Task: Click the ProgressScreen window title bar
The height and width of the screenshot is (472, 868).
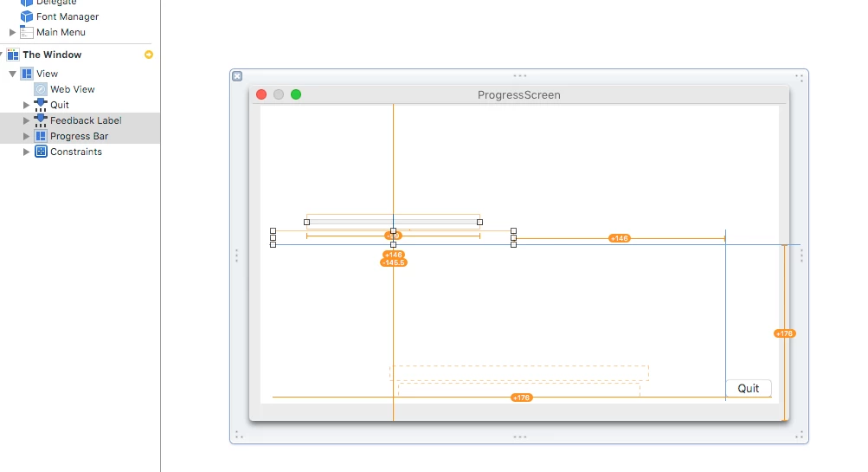Action: pyautogui.click(x=518, y=94)
